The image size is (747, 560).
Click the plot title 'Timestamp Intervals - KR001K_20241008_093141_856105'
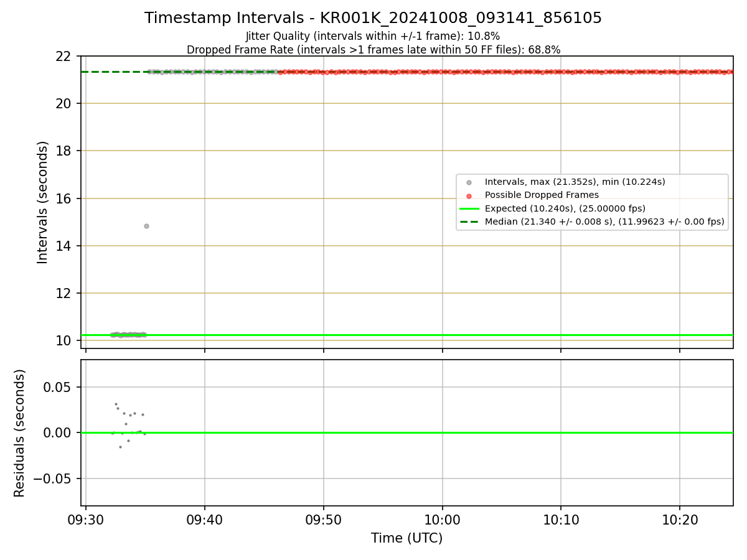(373, 18)
